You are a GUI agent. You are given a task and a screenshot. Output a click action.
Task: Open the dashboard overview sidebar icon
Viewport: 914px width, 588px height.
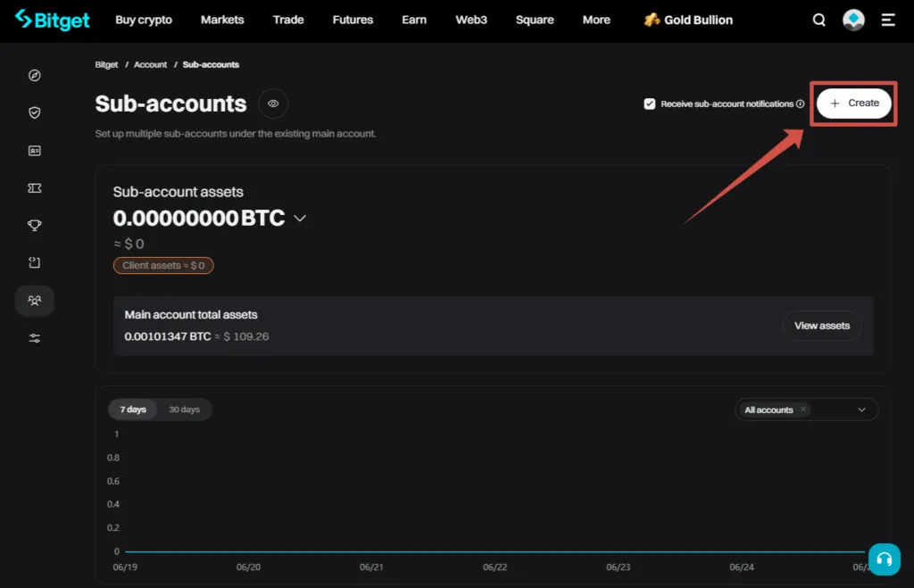(34, 76)
